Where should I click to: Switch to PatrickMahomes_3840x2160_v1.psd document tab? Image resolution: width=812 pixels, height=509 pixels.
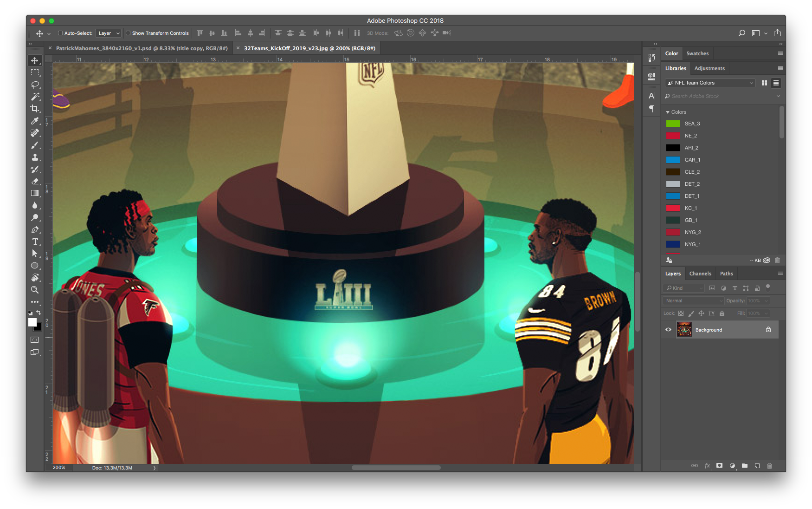[142, 48]
